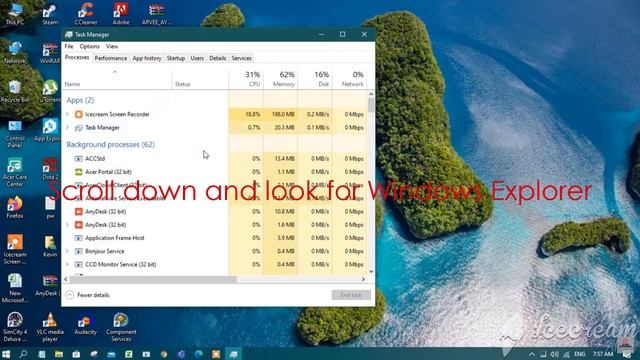The height and width of the screenshot is (360, 640).
Task: Open the uTorrent desktop shortcut
Action: coord(50,91)
